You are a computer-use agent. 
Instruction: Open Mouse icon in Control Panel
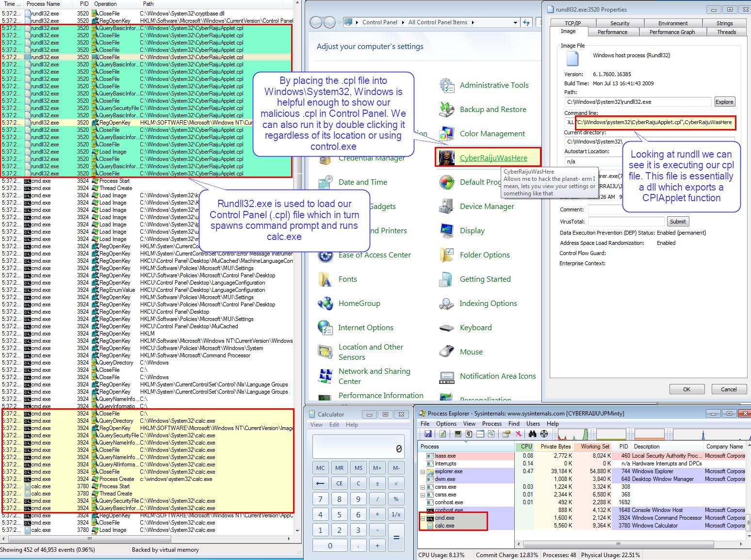(x=446, y=352)
